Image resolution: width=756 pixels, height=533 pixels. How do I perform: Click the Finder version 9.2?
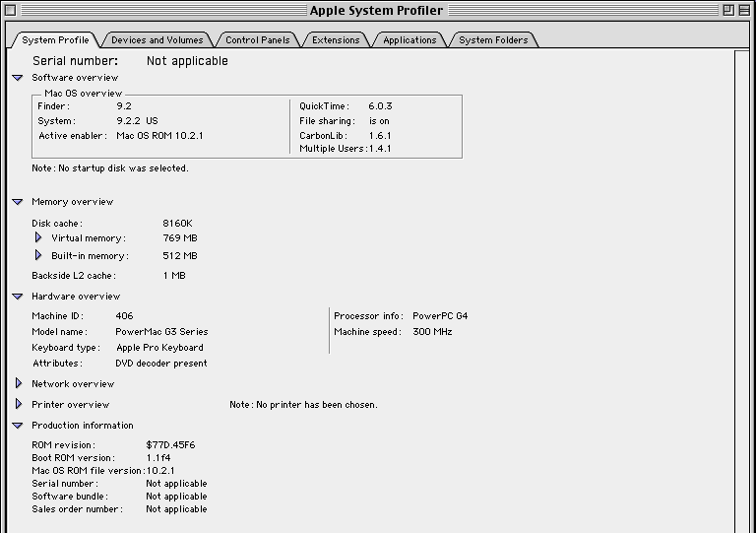pos(124,106)
